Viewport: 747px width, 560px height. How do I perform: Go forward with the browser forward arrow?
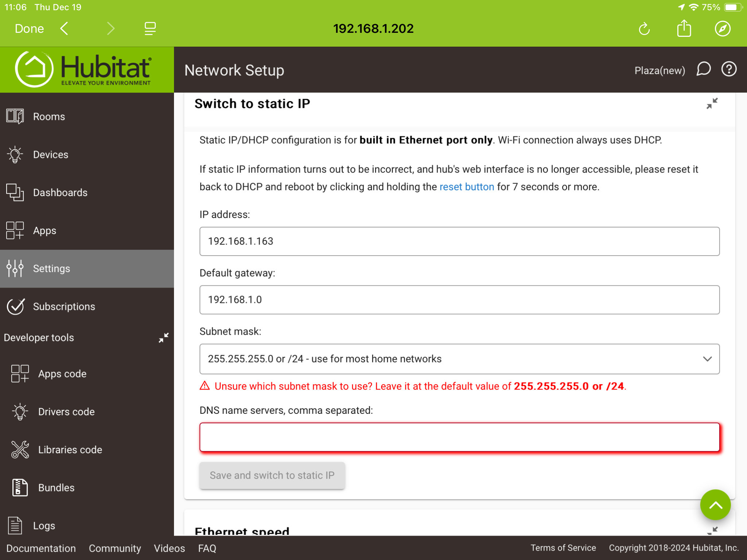[111, 28]
